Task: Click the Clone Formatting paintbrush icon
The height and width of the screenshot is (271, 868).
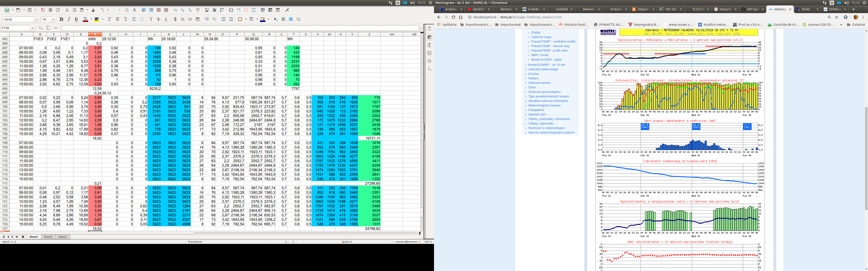Action: click(x=93, y=10)
